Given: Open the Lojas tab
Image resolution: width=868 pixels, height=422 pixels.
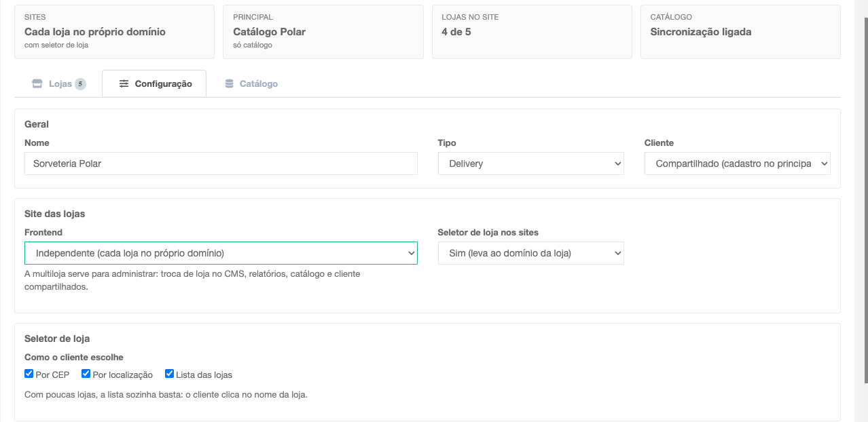Looking at the screenshot, I should click(x=58, y=84).
